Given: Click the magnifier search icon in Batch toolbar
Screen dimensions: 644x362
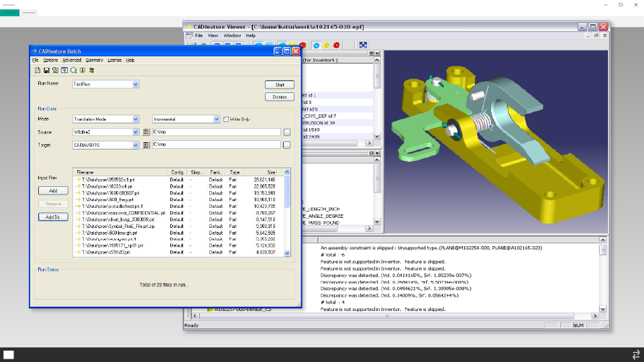Looking at the screenshot, I should 74,70.
